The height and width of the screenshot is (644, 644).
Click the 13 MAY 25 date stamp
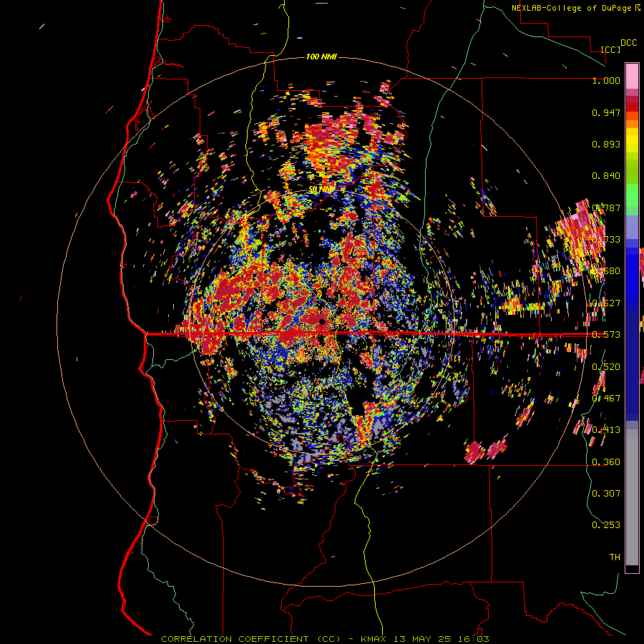[x=423, y=639]
